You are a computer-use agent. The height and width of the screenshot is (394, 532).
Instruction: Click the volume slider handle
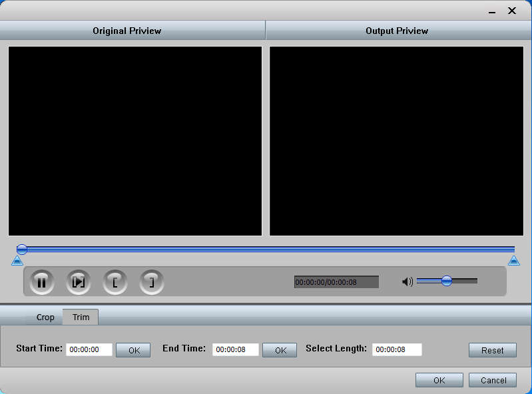click(x=447, y=281)
